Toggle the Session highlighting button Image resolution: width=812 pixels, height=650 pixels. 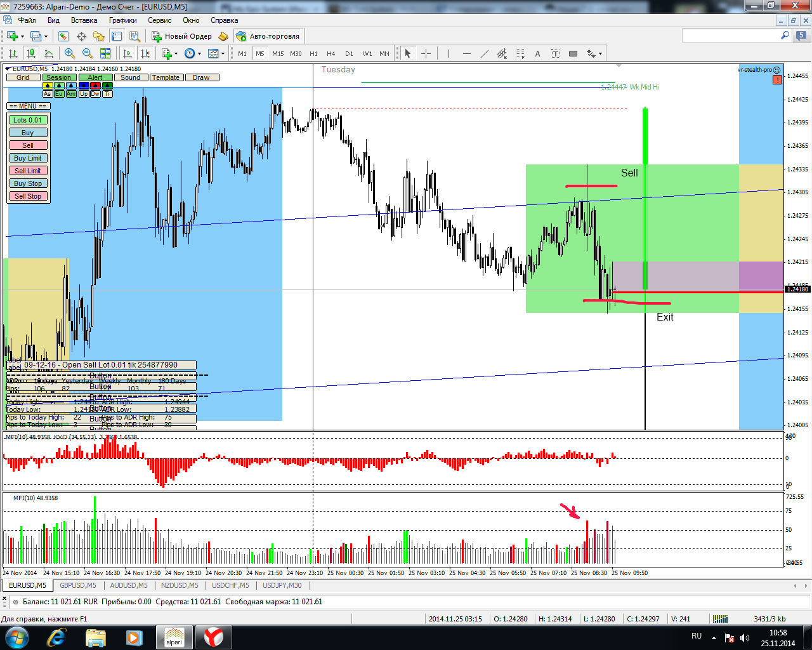60,77
